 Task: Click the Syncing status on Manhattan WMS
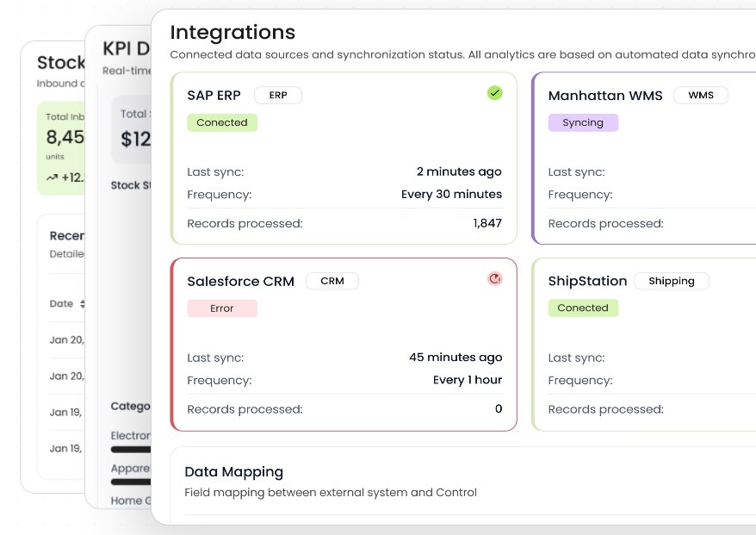583,123
